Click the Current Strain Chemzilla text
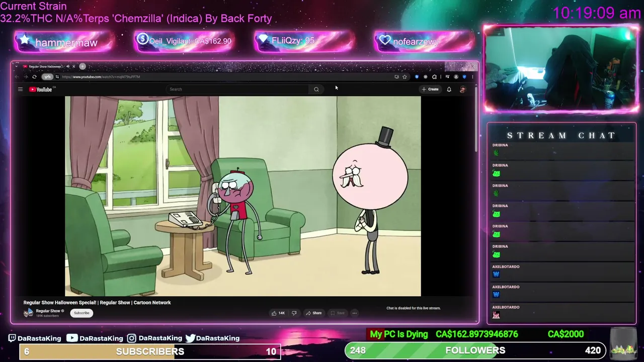Image resolution: width=644 pixels, height=362 pixels. point(136,13)
